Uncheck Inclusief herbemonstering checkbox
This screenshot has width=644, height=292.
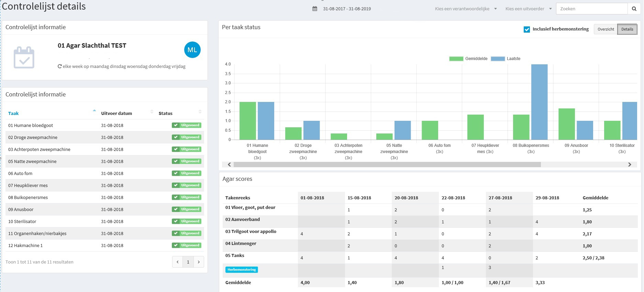(526, 30)
